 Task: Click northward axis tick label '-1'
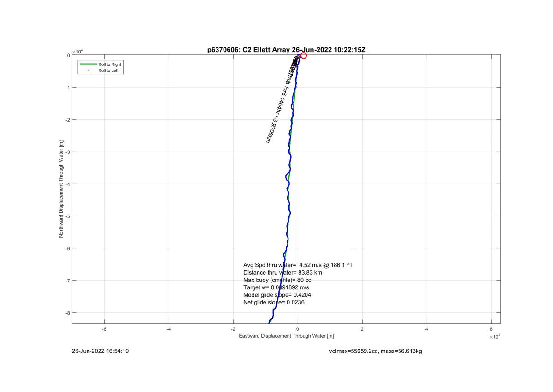tap(67, 88)
